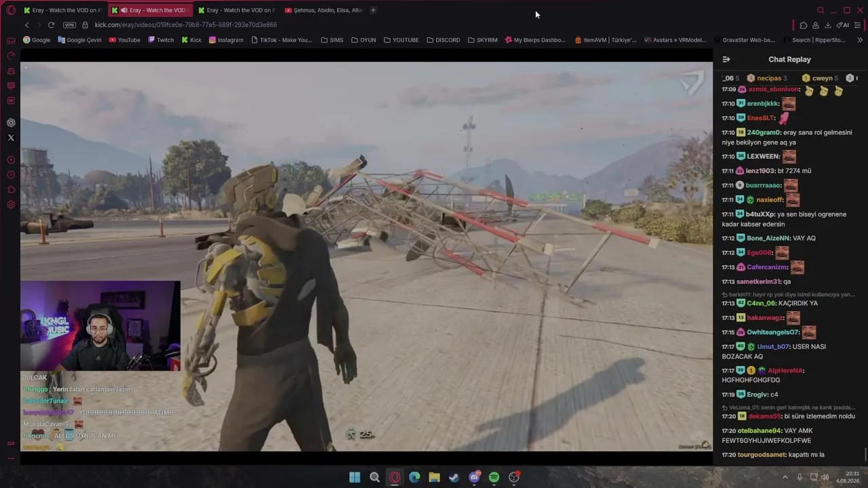Open the Şehmus, Abidin, Elisa YouTube tab
Screen dimensions: 868x488
click(x=323, y=10)
